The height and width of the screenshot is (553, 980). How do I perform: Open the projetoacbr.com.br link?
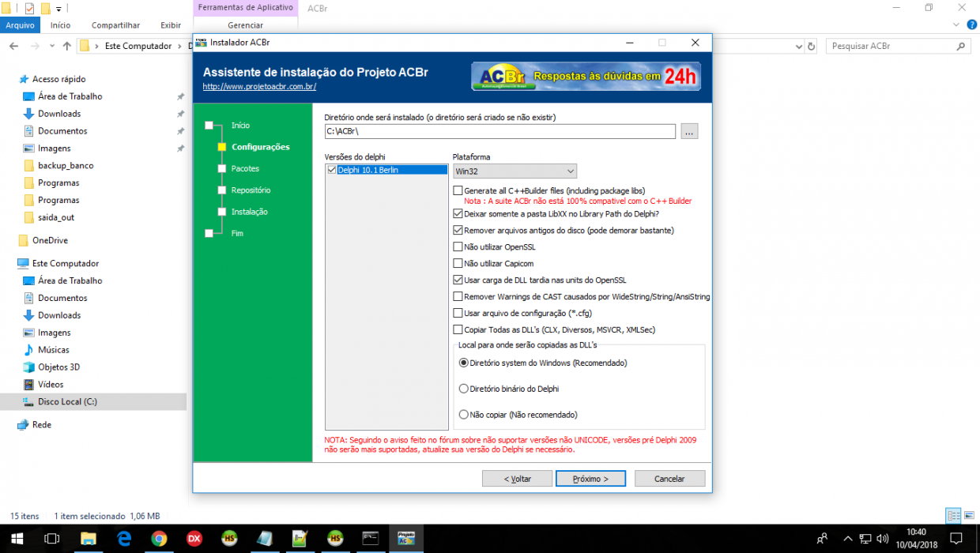tap(259, 86)
